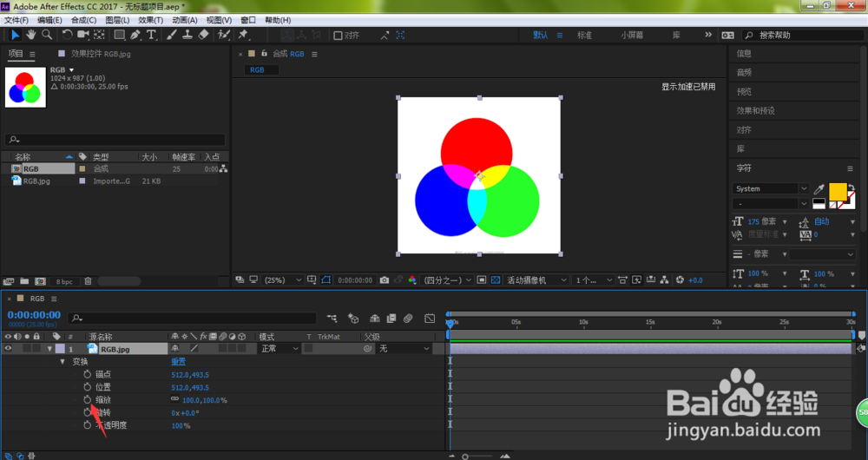Toggle scale constrain proportions link icon
868x460 pixels.
point(175,399)
